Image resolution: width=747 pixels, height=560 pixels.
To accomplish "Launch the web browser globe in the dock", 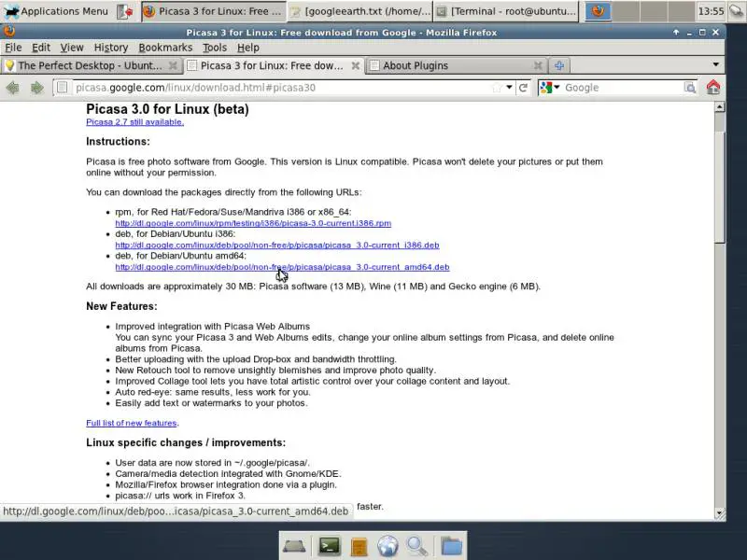I will (388, 546).
